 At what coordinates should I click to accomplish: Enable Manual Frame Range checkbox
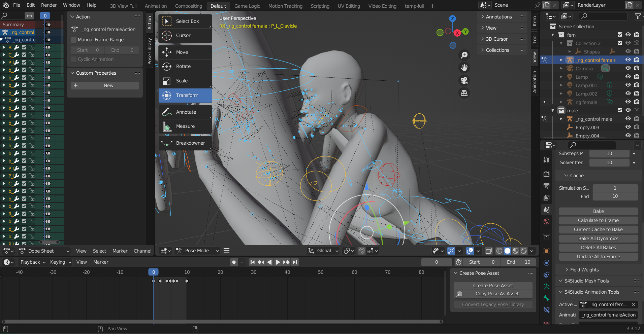(x=74, y=40)
